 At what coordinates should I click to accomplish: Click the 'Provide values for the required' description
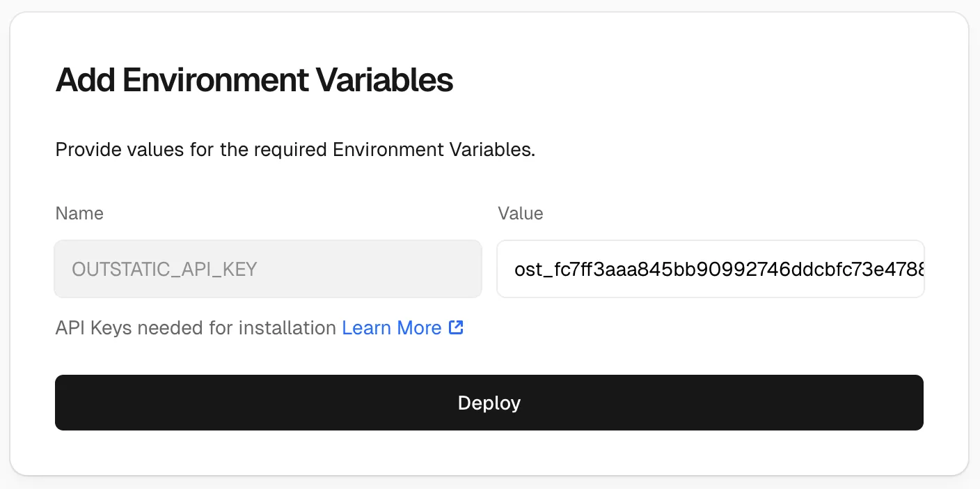(x=191, y=149)
